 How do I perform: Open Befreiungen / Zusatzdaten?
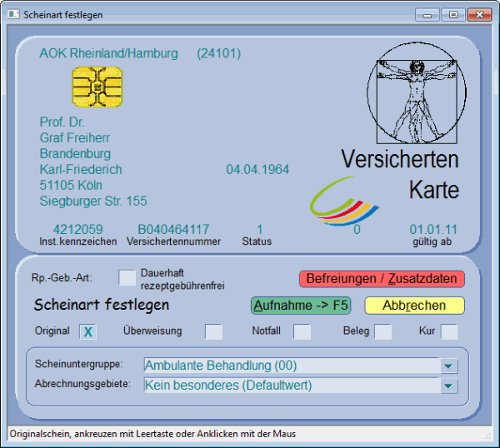click(382, 279)
